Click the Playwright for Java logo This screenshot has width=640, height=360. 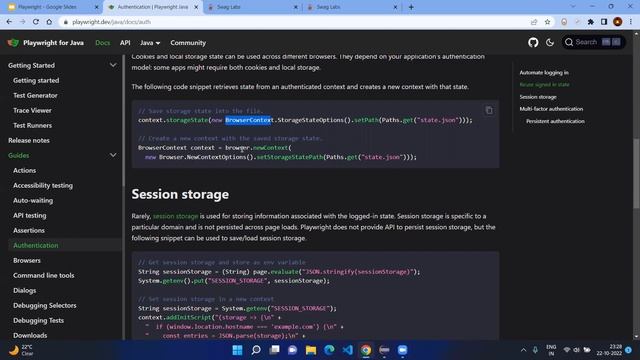tap(46, 42)
